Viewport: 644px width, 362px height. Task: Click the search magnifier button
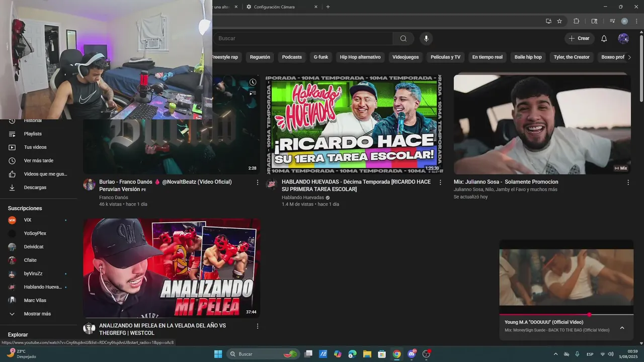pyautogui.click(x=404, y=39)
